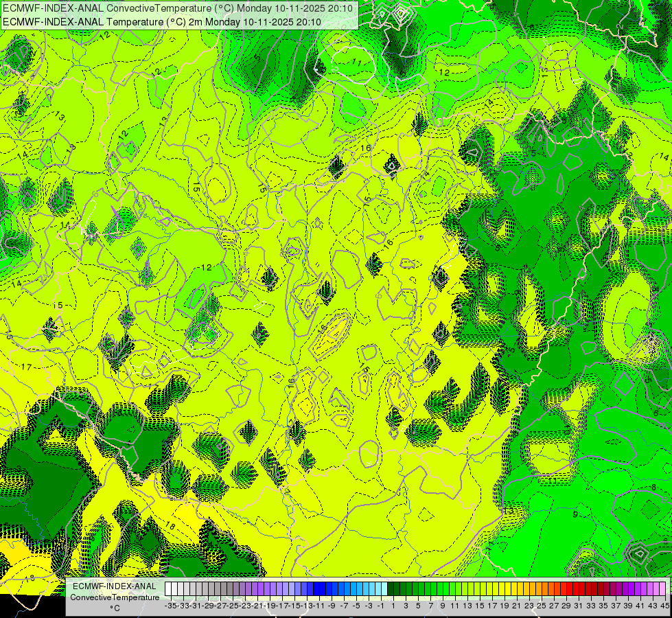Click the 27 value on the legend scale
This screenshot has height=618, width=672.
pos(554,606)
